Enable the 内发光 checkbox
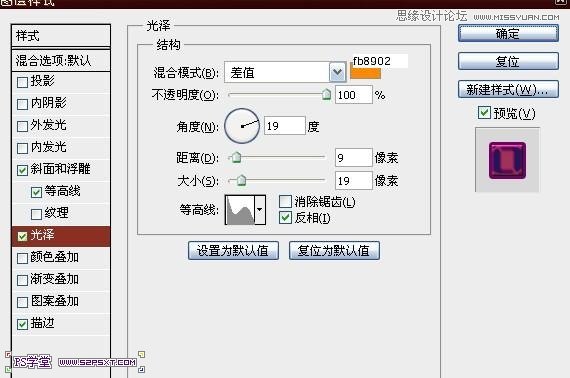Image resolution: width=570 pixels, height=378 pixels. pyautogui.click(x=22, y=148)
